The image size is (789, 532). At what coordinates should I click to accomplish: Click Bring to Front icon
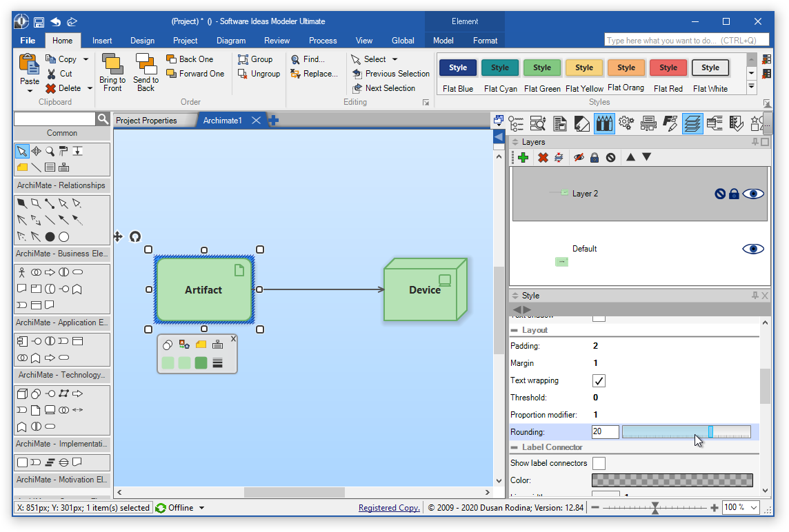pyautogui.click(x=112, y=63)
